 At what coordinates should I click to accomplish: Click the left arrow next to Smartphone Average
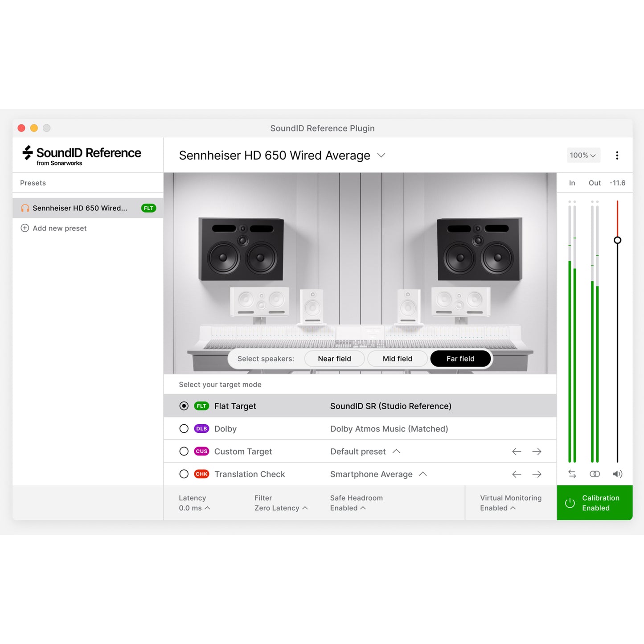[x=516, y=474]
